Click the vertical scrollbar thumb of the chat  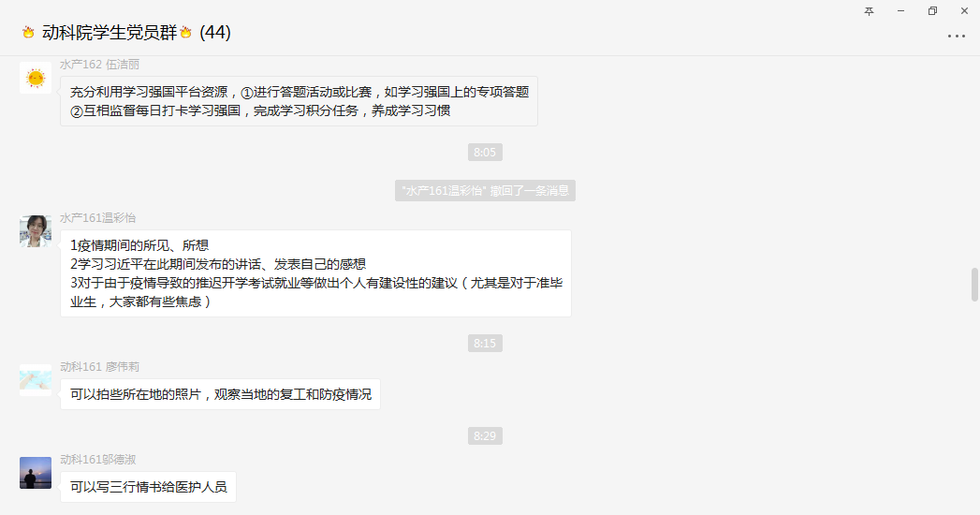tap(974, 285)
